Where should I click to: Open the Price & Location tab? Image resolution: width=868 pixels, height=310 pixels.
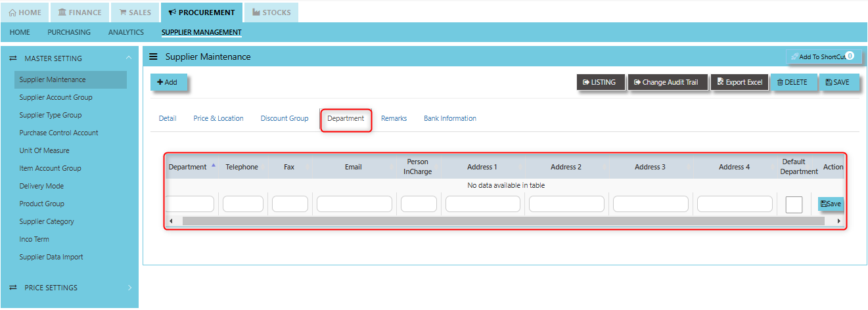[218, 118]
